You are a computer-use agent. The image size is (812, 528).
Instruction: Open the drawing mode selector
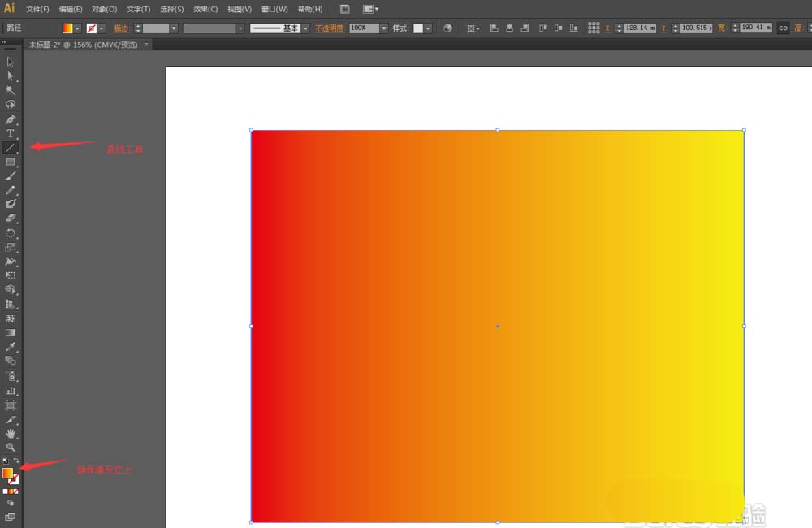(x=11, y=503)
